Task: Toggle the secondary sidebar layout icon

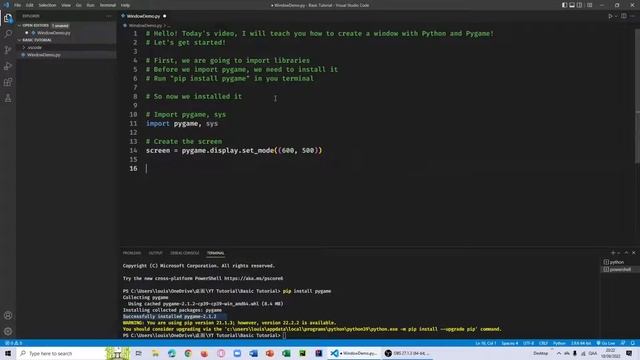Action: [580, 5]
